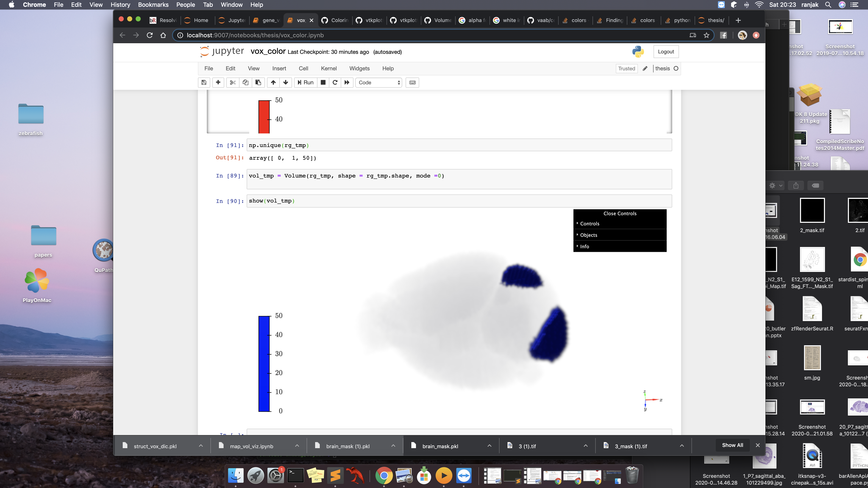Close the vox_color browser tab
This screenshot has height=488, width=868.
[311, 20]
